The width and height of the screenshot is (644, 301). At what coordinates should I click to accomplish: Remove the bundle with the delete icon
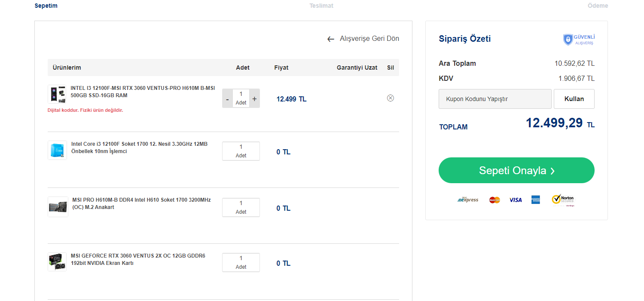click(391, 98)
